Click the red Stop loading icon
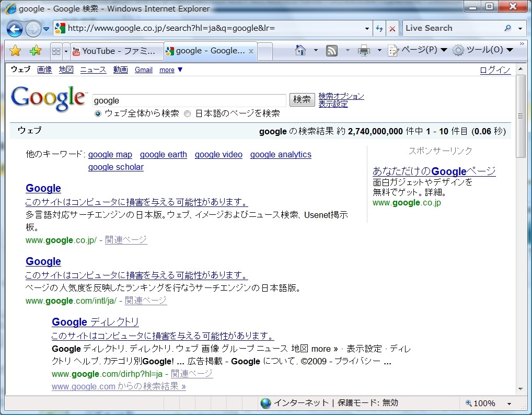The height and width of the screenshot is (415, 532). pyautogui.click(x=392, y=29)
